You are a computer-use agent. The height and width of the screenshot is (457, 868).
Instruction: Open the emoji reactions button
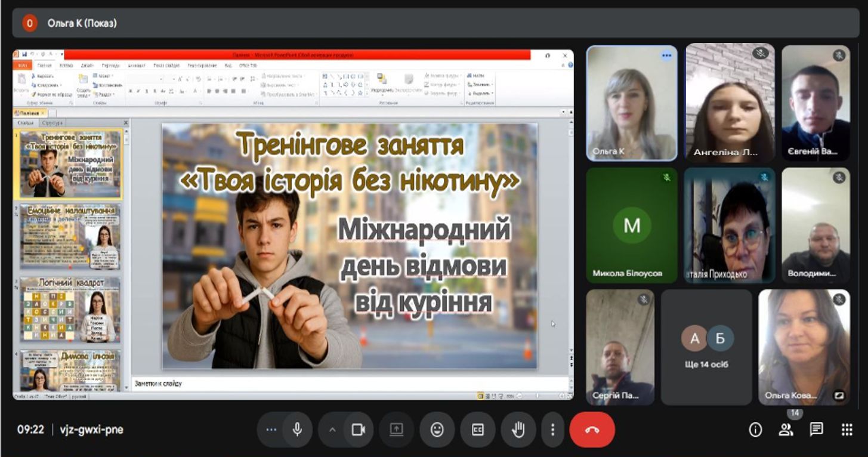[437, 430]
